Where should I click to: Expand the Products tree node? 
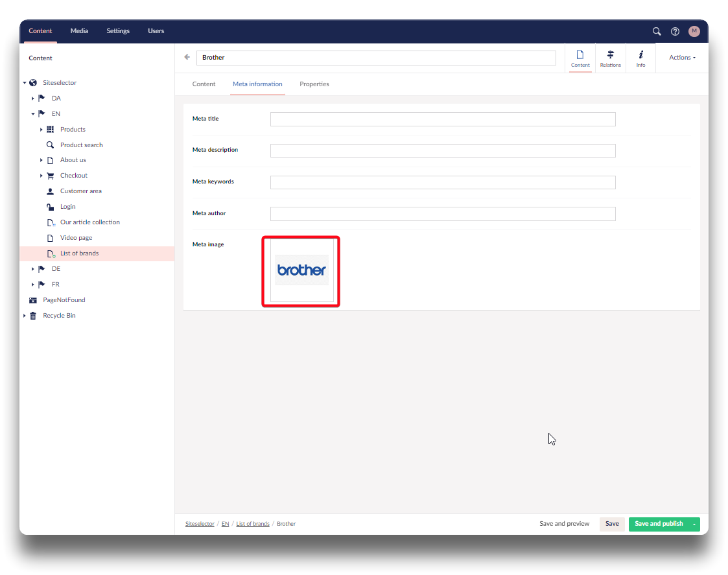pyautogui.click(x=41, y=130)
